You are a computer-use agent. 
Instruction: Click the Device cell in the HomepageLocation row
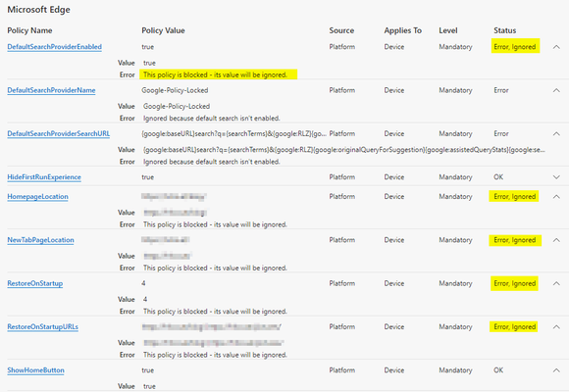click(394, 197)
